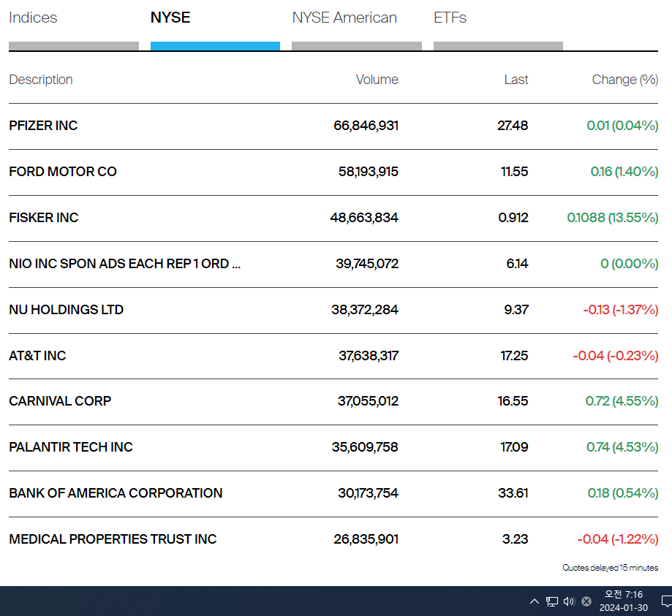The height and width of the screenshot is (616, 672).
Task: Click Ford change 0.16 (1.40%)
Action: [x=624, y=172]
